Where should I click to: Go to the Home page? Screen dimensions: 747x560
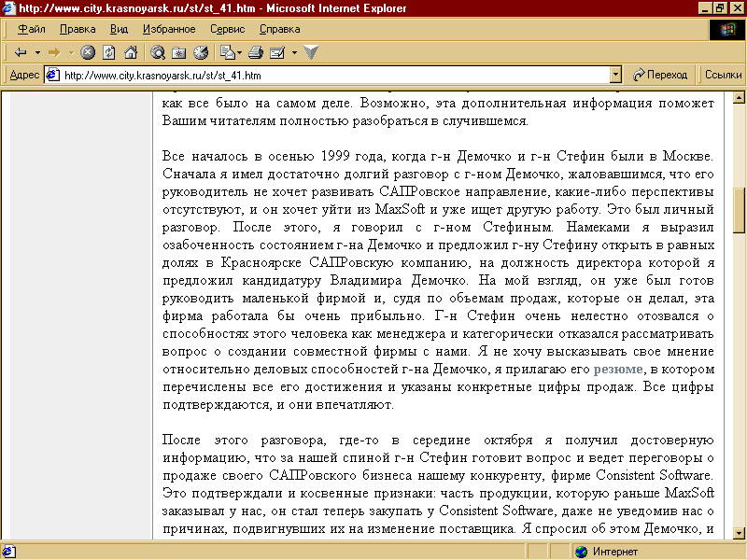click(131, 52)
